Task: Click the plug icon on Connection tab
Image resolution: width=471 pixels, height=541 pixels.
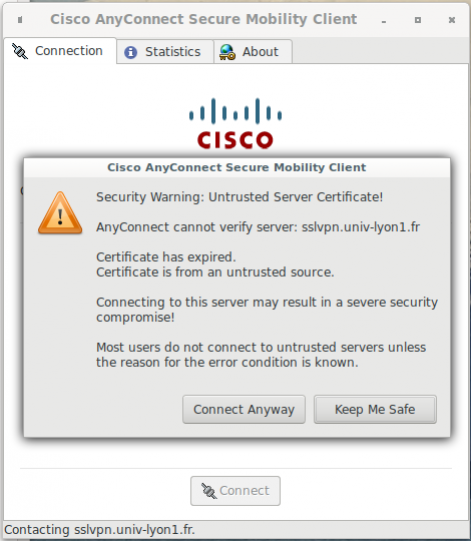Action: click(x=20, y=51)
